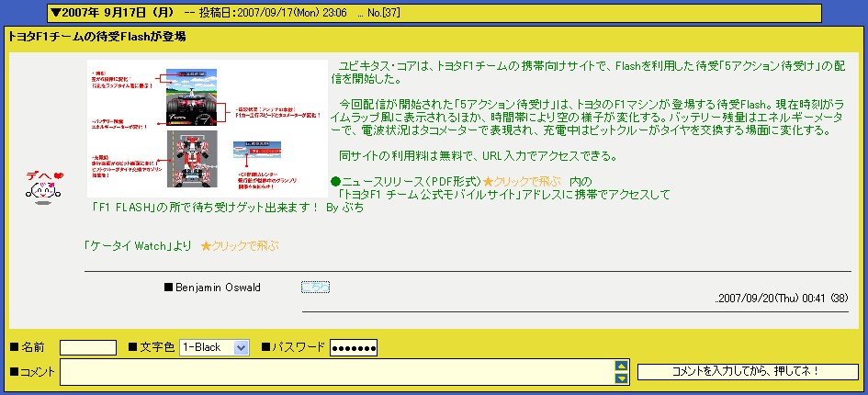Image resolution: width=868 pixels, height=395 pixels.
Task: Click into the パスワード password field
Action: [x=354, y=347]
